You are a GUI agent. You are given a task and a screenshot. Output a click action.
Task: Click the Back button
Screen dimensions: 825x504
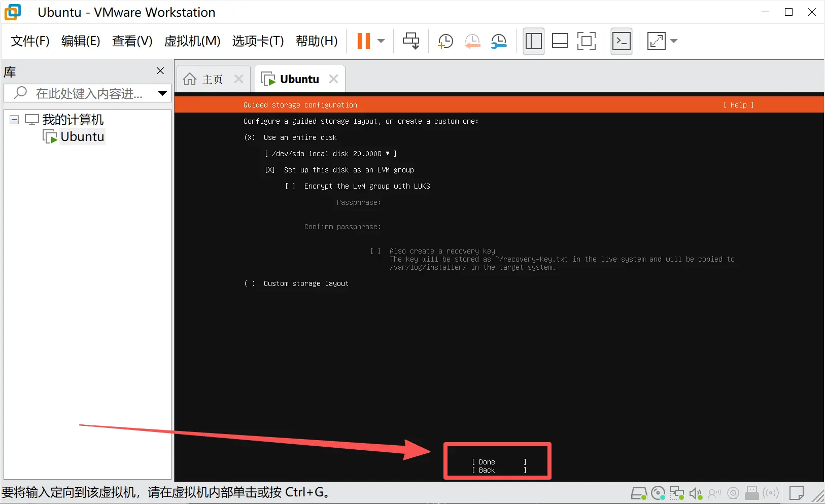(x=499, y=470)
